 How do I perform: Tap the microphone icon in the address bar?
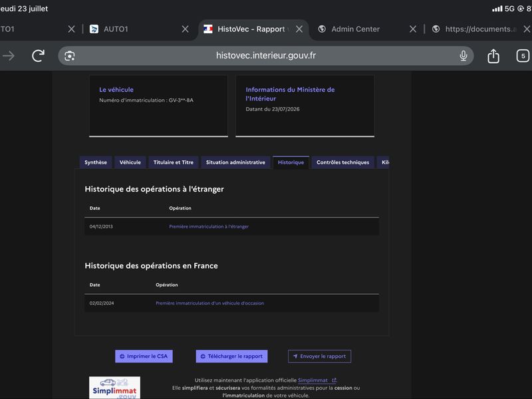[463, 56]
